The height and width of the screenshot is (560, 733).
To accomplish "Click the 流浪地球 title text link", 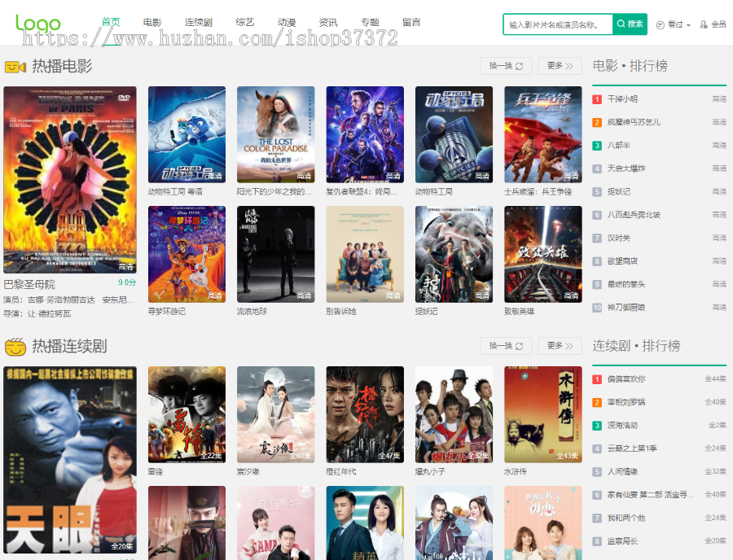I will coord(252,312).
